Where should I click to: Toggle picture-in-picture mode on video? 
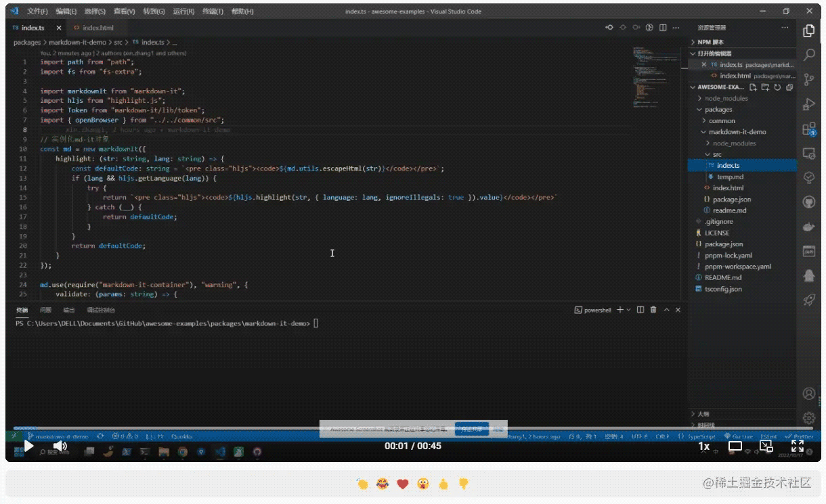[x=766, y=446]
